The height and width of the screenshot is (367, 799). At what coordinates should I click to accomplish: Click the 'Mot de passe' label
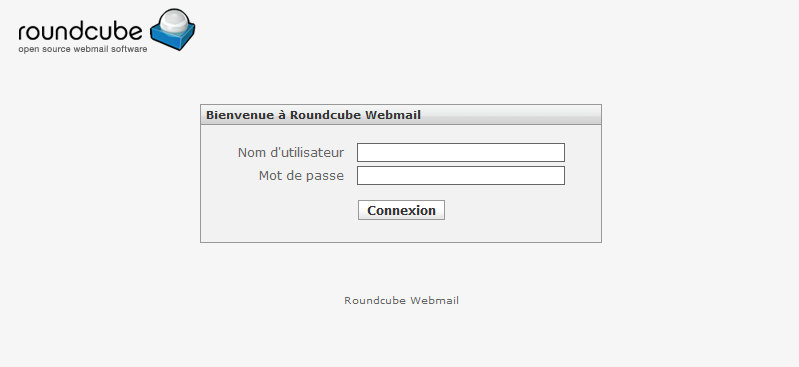pyautogui.click(x=301, y=175)
